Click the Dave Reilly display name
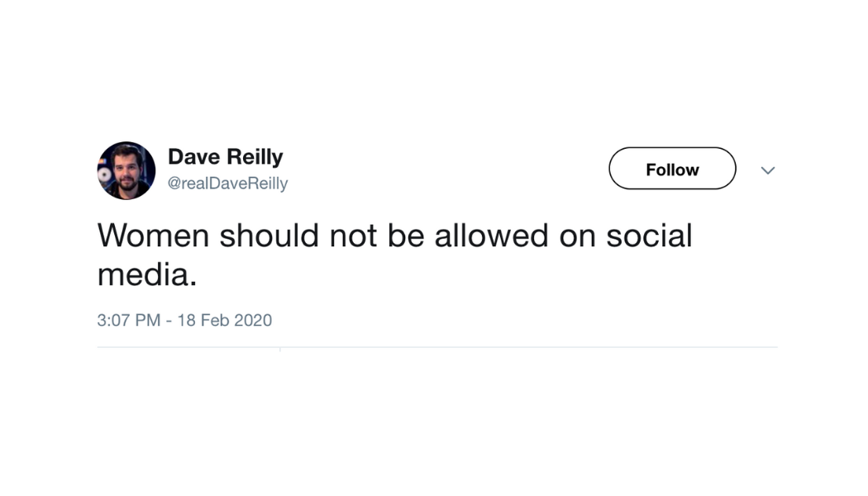 225,156
